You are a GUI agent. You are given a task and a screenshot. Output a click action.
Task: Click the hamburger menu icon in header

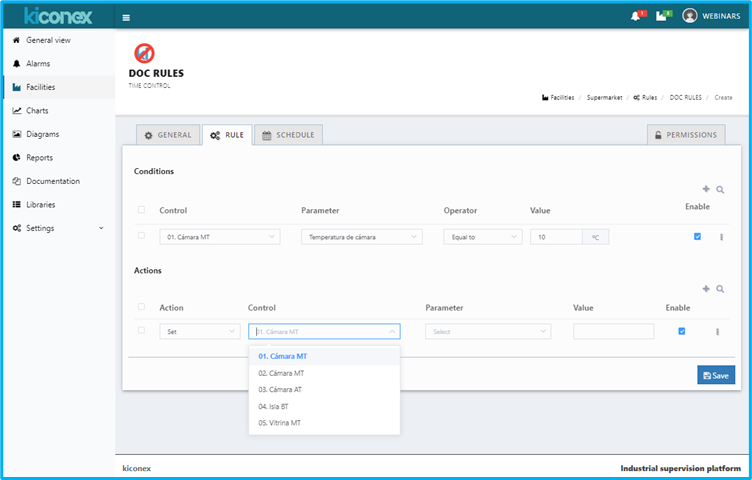click(126, 17)
